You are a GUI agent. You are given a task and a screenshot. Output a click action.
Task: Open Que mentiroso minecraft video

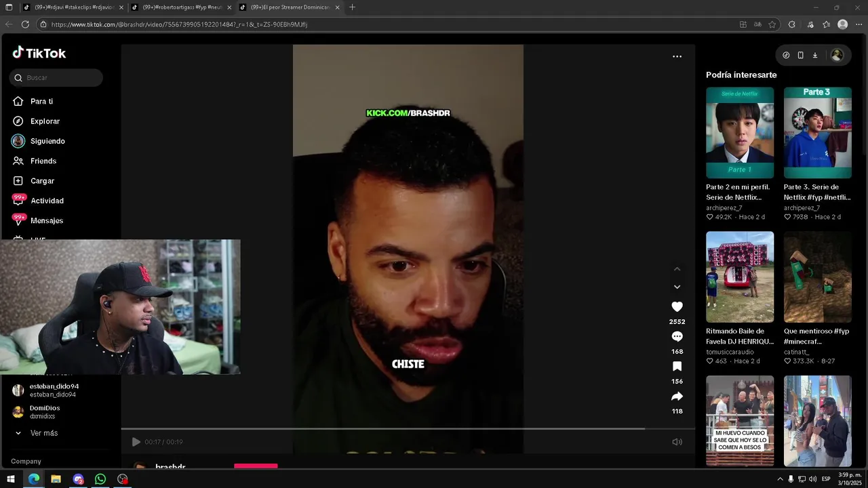tap(818, 277)
